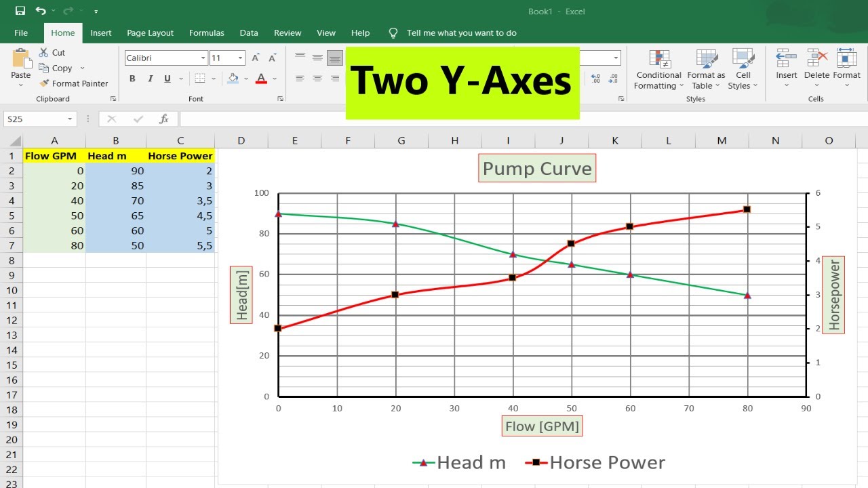868x488 pixels.
Task: Select the Horse Power legend entry
Action: point(595,462)
